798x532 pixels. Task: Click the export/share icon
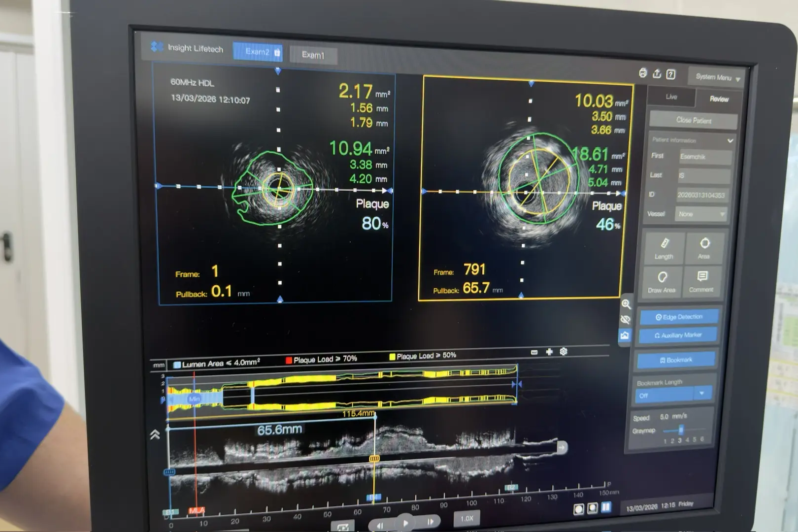pyautogui.click(x=657, y=74)
